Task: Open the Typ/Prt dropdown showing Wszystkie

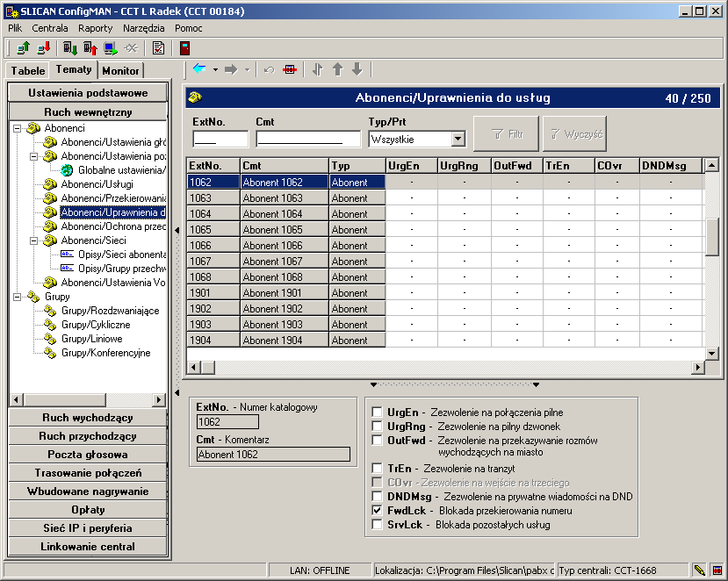Action: pyautogui.click(x=458, y=139)
